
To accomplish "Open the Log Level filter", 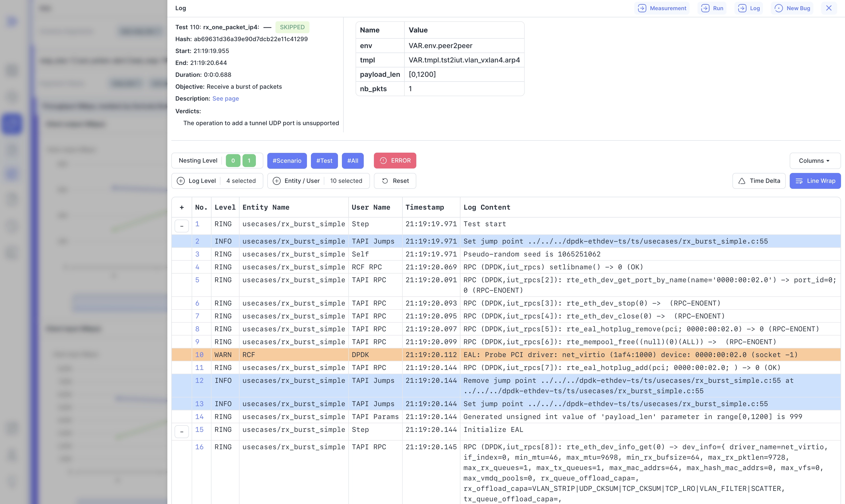I will pyautogui.click(x=217, y=181).
